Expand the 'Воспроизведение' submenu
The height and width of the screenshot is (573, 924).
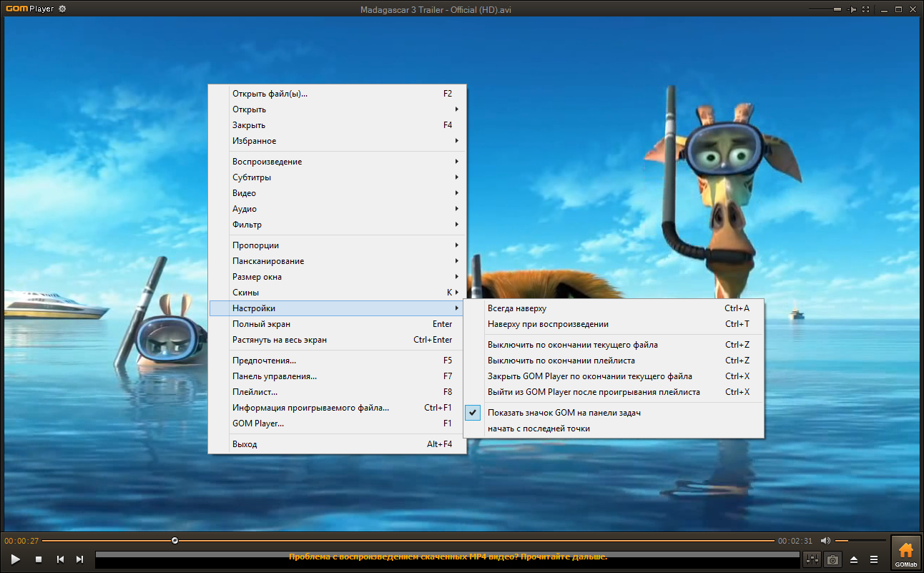click(x=337, y=162)
